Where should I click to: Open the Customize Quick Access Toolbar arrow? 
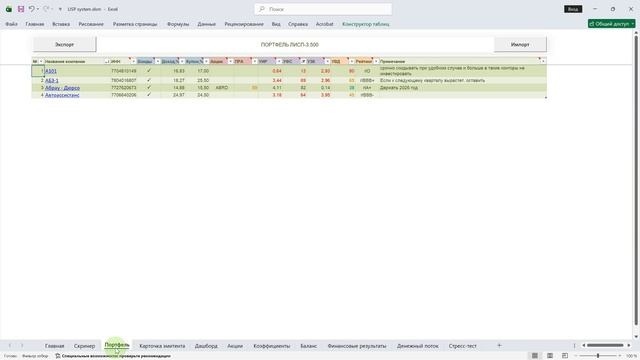tap(60, 9)
